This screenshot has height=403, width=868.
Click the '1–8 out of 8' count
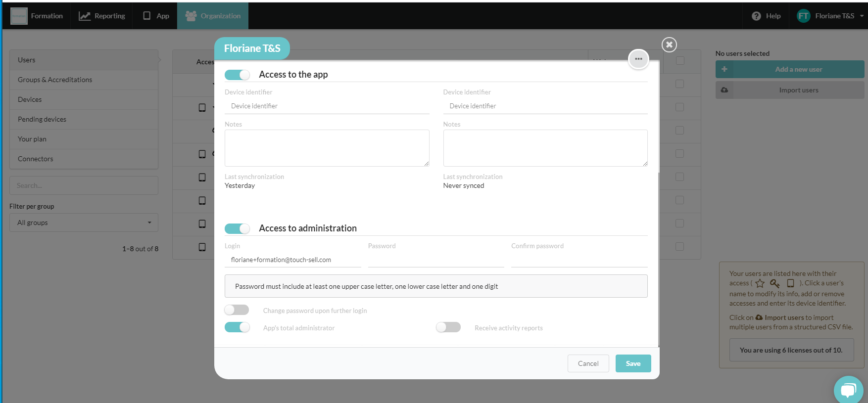click(x=141, y=249)
